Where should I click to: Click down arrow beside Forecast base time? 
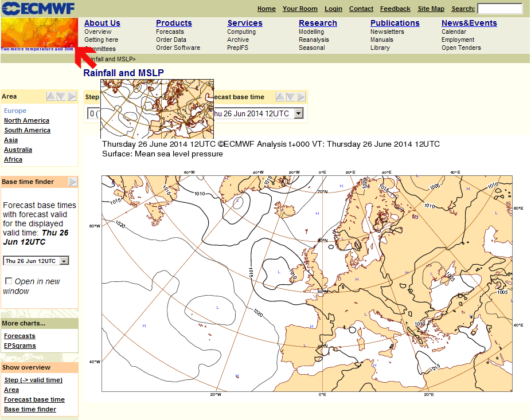click(291, 97)
